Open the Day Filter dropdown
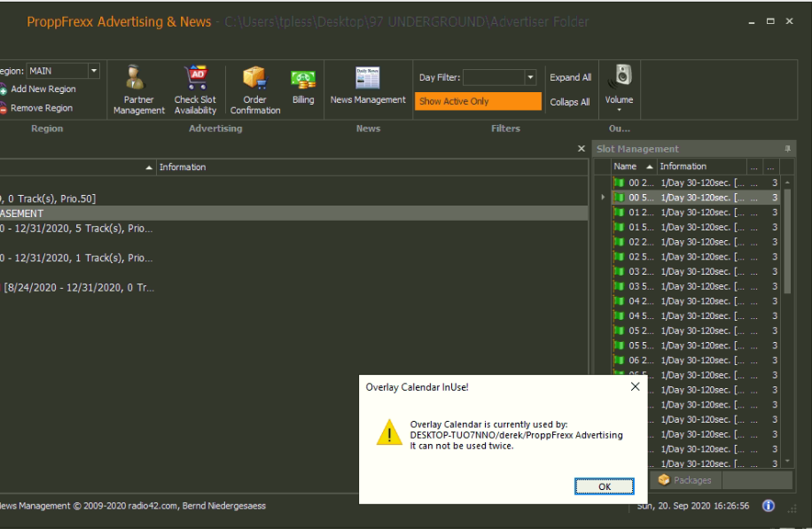 [530, 78]
